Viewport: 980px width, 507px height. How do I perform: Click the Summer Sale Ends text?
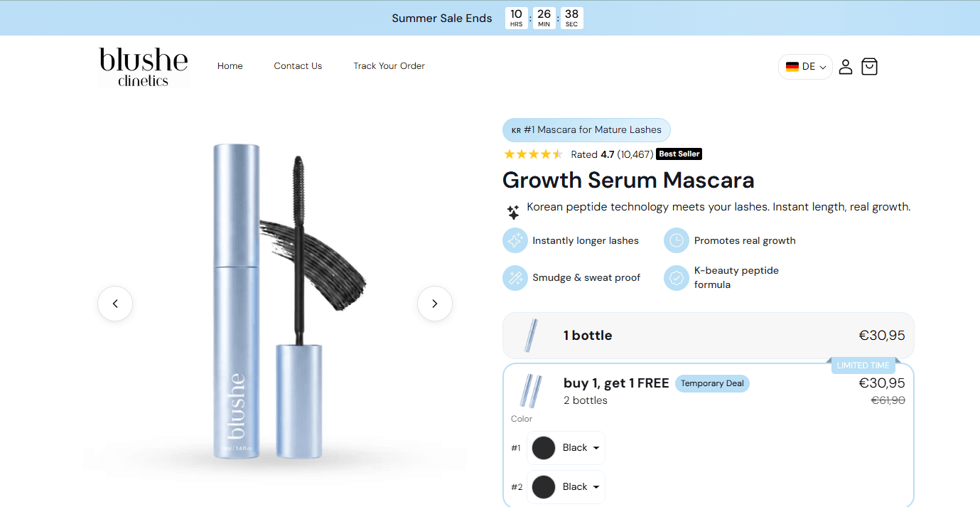coord(442,18)
